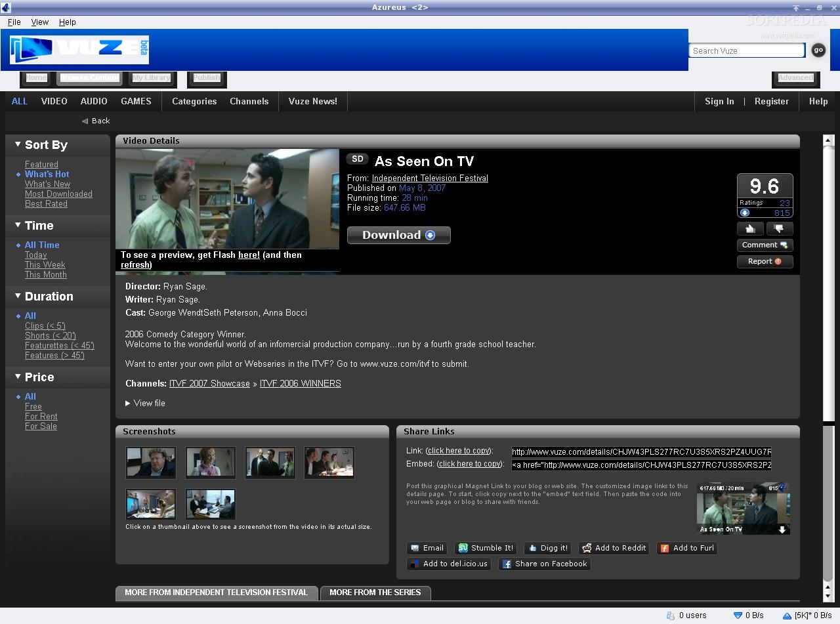Switch to the Home tab

[x=36, y=77]
